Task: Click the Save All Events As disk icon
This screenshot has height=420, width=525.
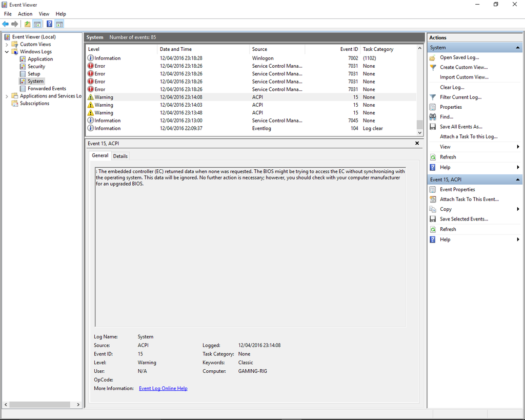Action: (x=433, y=127)
